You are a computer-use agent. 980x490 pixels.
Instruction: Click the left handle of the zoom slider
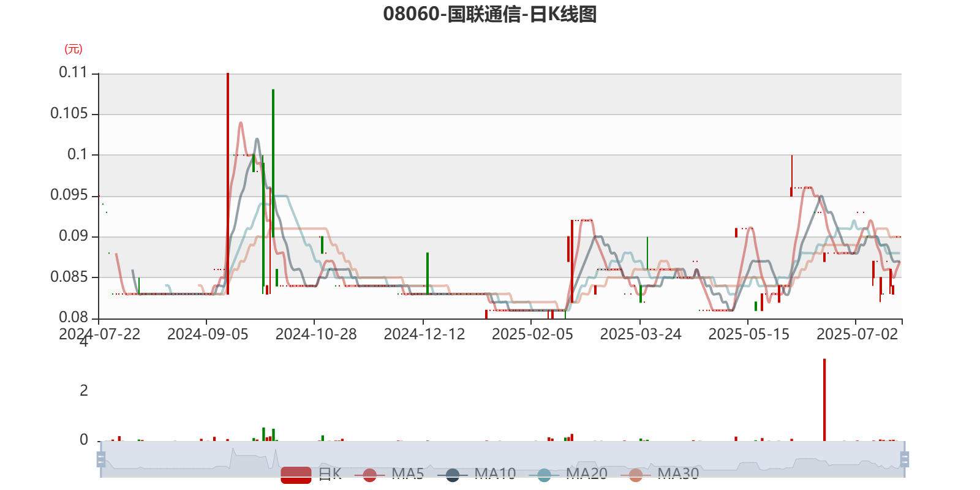click(x=101, y=459)
